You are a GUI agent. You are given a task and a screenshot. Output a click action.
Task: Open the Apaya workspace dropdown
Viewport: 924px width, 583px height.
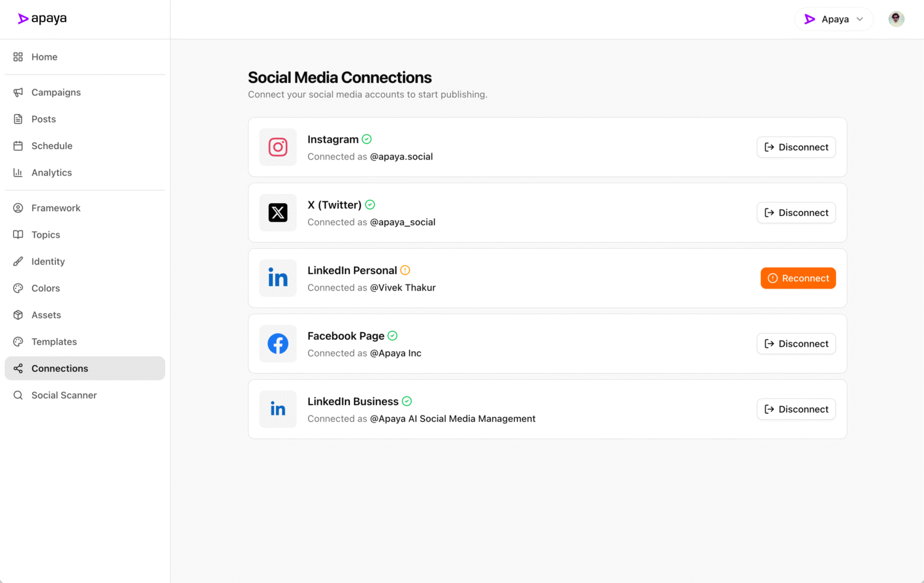point(833,19)
